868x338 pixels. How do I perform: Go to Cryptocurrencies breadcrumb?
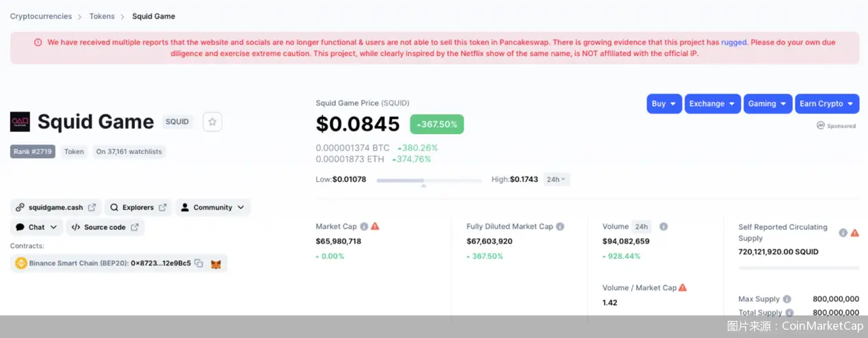click(x=40, y=16)
